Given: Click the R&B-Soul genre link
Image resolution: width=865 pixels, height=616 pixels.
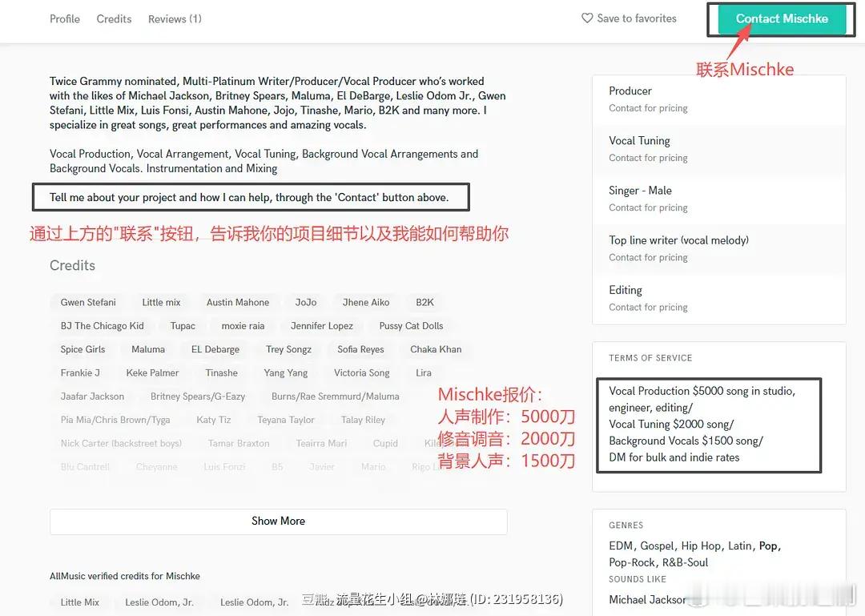Looking at the screenshot, I should [685, 562].
